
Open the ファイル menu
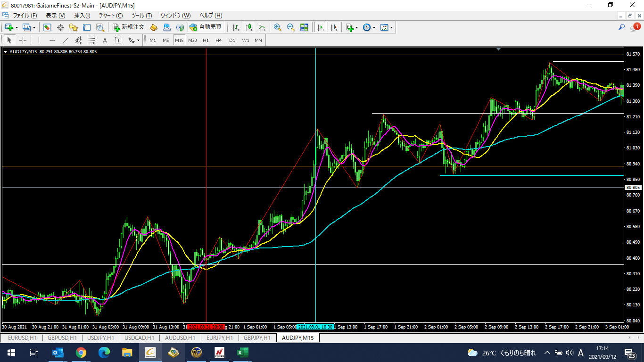tap(25, 16)
